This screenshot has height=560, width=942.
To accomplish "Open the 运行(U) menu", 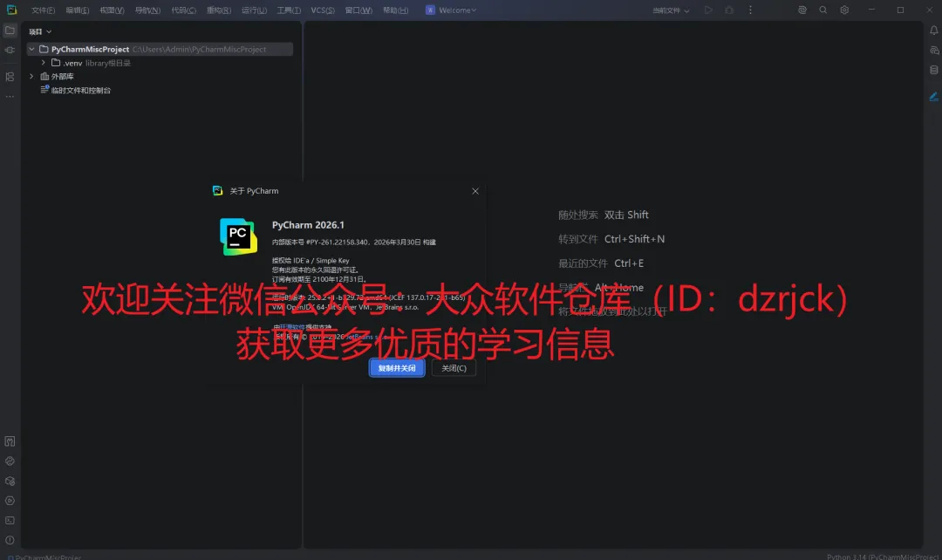I will 254,10.
